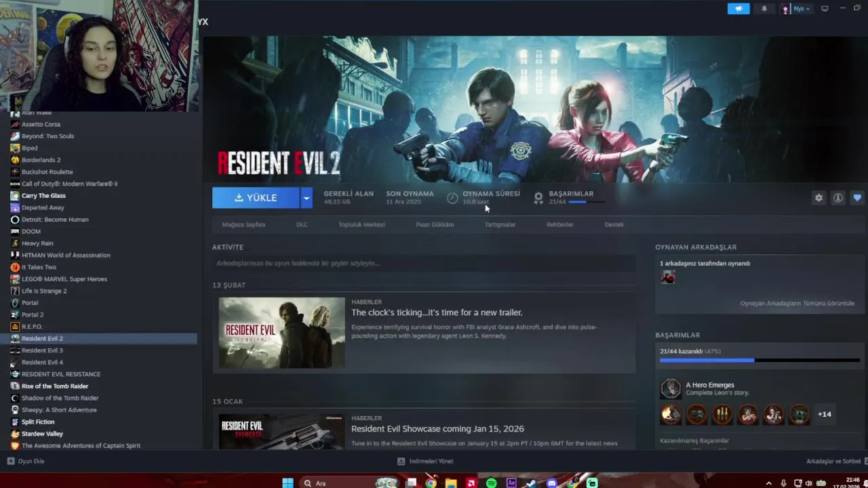Click the Life is Strange 2 icon
868x488 pixels.
click(15, 291)
